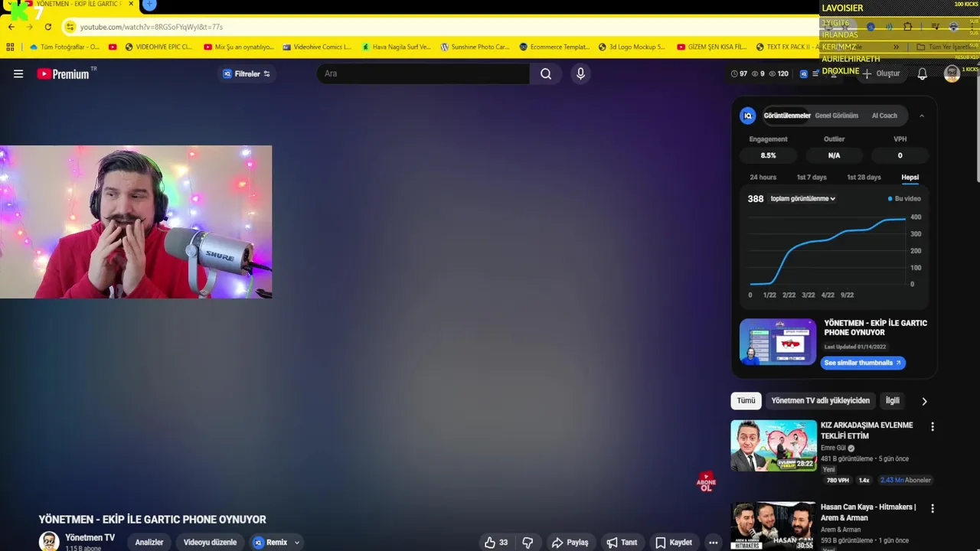Click the vidIQ logo in the analytics panel
This screenshot has width=980, height=551.
coord(748,116)
